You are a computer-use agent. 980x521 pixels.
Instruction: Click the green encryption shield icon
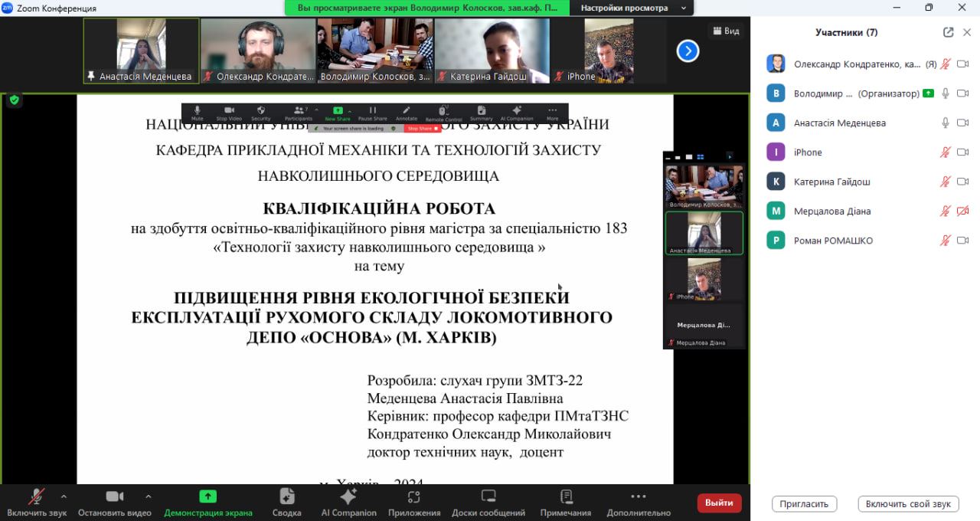[x=14, y=100]
